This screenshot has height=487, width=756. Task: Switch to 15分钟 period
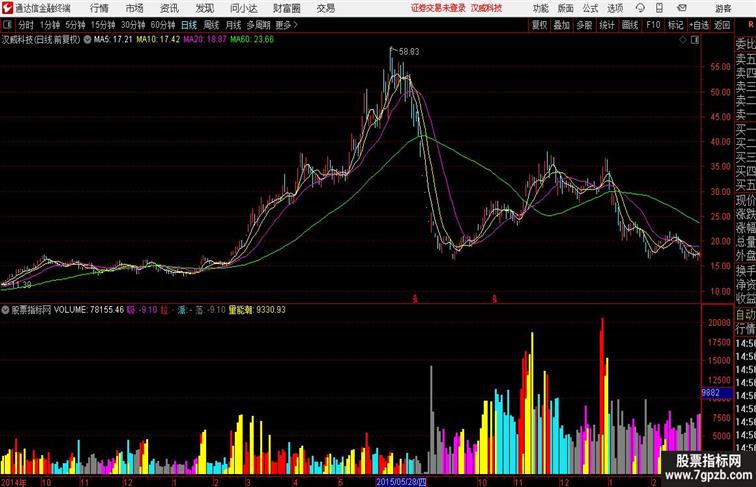point(103,25)
